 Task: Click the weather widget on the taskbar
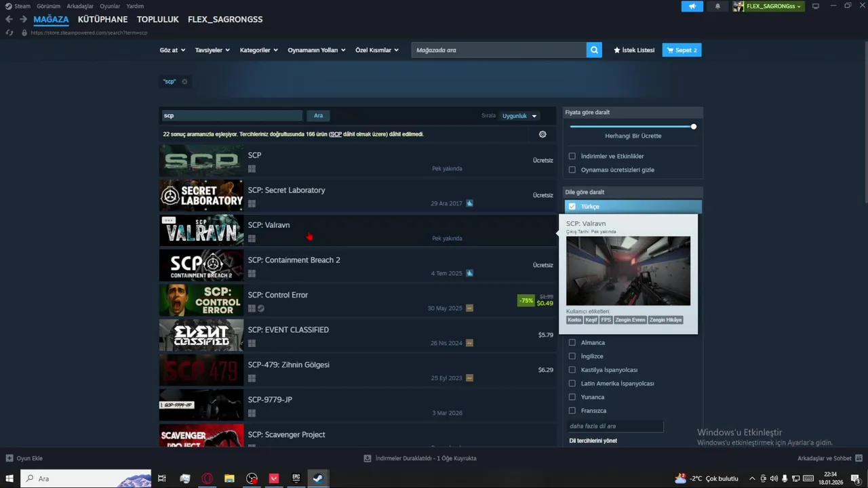tap(706, 479)
